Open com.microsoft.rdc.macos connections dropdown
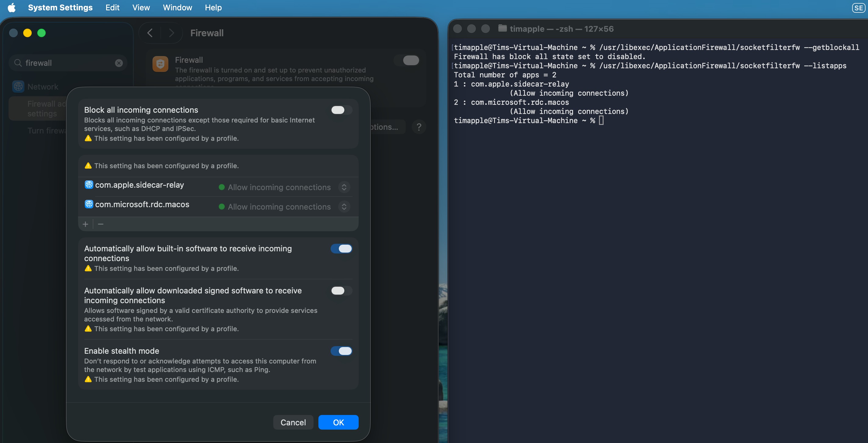Image resolution: width=868 pixels, height=443 pixels. (344, 207)
